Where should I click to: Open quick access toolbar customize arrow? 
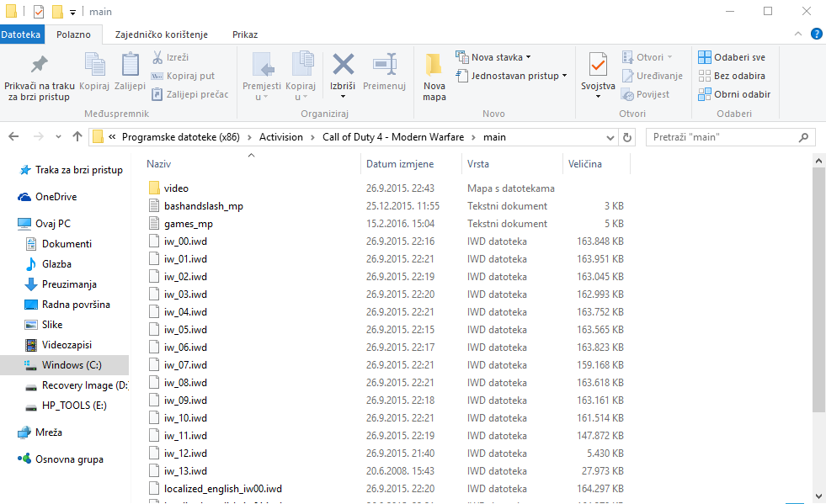tap(72, 12)
